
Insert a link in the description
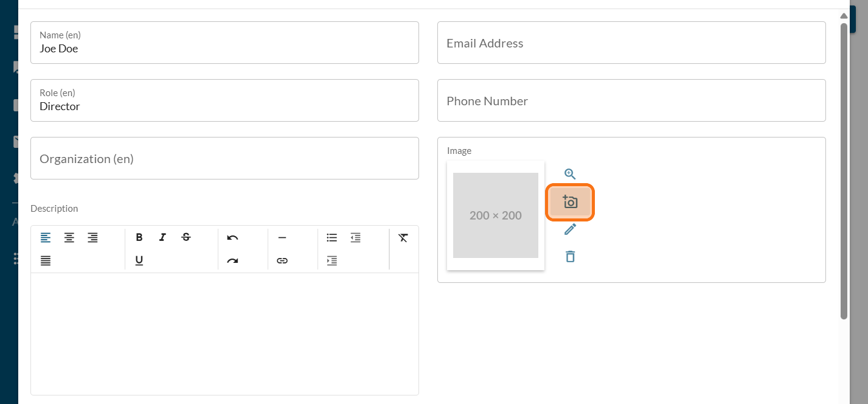(282, 260)
